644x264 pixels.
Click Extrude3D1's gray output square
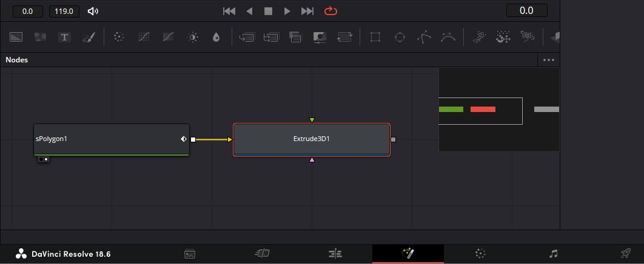393,139
